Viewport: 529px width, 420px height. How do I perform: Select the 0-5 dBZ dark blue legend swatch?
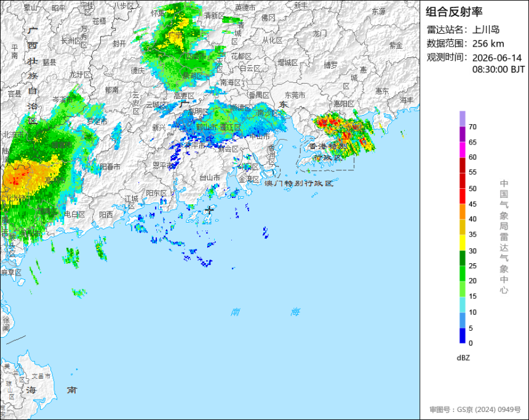click(462, 336)
